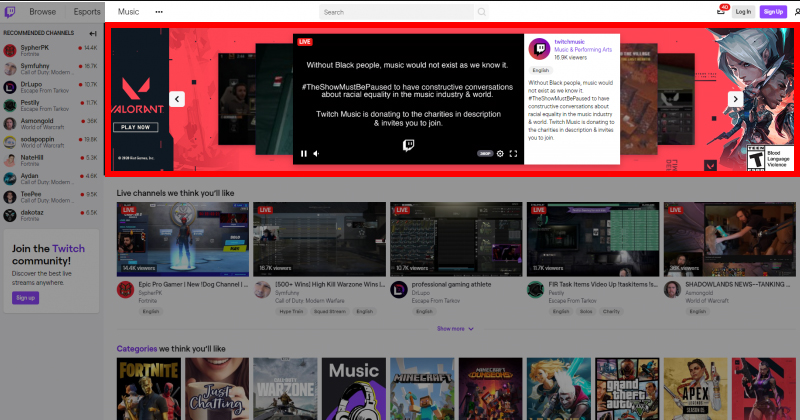Open twitchmusic channel avatar
The height and width of the screenshot is (420, 800).
click(539, 49)
